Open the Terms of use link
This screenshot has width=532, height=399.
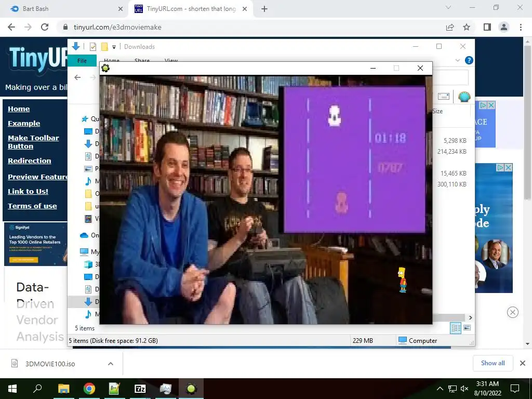click(32, 206)
